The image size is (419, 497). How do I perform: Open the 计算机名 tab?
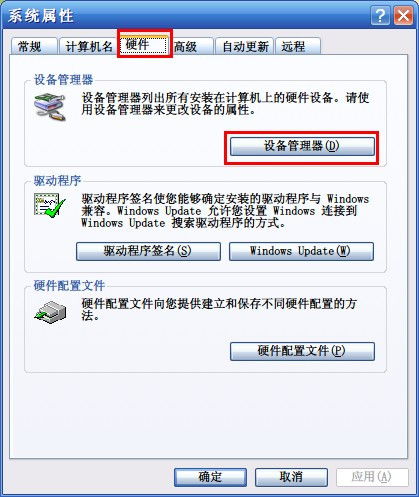88,46
